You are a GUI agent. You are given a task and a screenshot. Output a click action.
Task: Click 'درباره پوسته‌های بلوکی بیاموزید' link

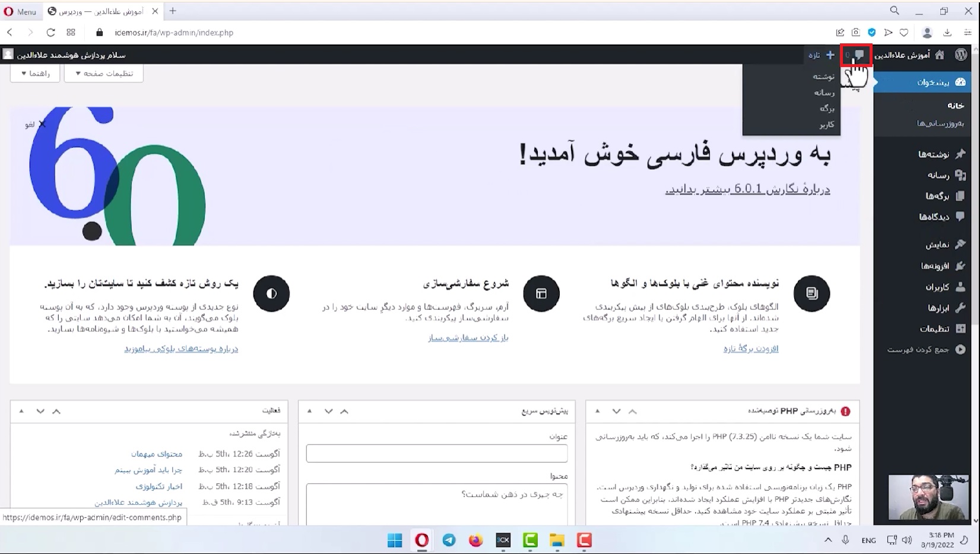click(181, 349)
